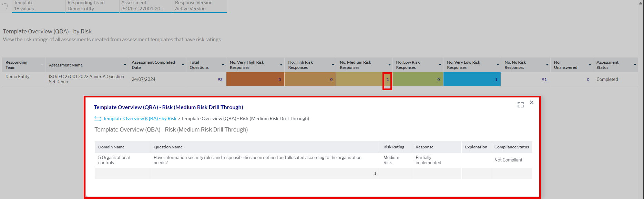Screen dimensions: 644x199
Task: Open No. Medium Risk Responses column dropdown
Action: [389, 65]
